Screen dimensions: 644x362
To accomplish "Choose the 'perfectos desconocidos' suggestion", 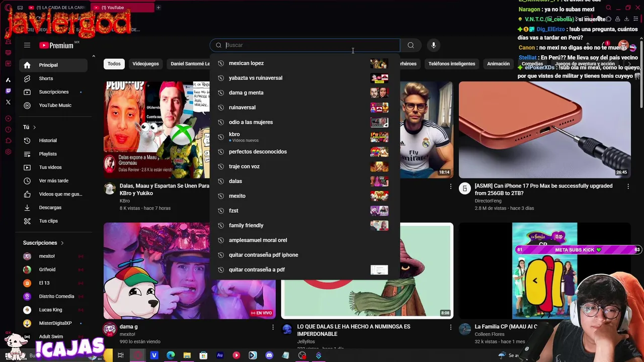I will click(x=305, y=152).
